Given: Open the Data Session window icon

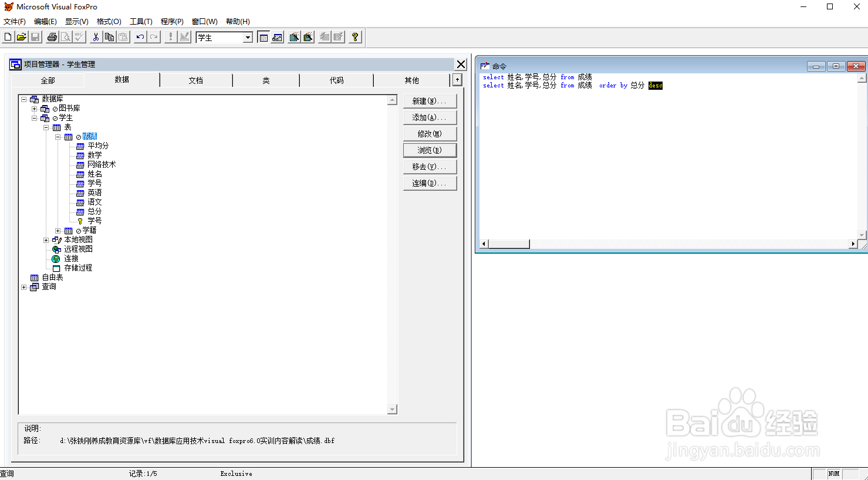Looking at the screenshot, I should click(278, 37).
